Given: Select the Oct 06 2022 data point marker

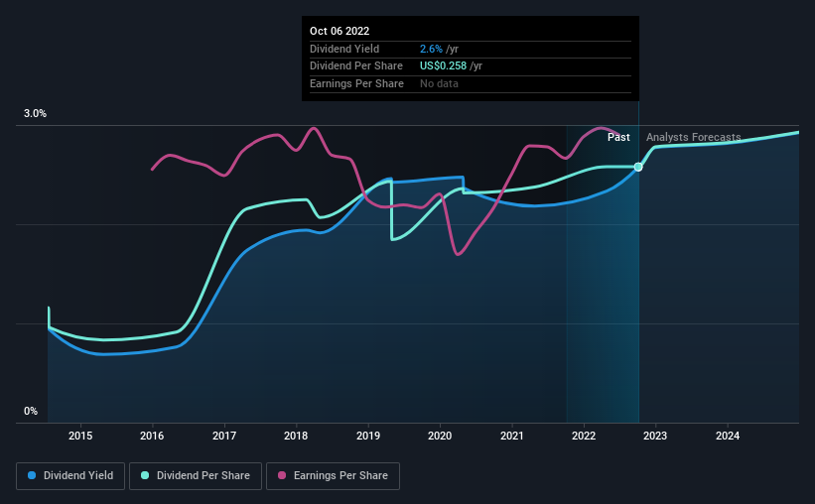Looking at the screenshot, I should pos(638,167).
